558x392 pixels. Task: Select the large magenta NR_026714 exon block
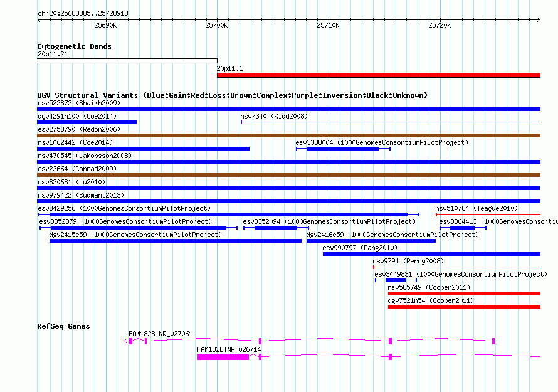(x=223, y=357)
